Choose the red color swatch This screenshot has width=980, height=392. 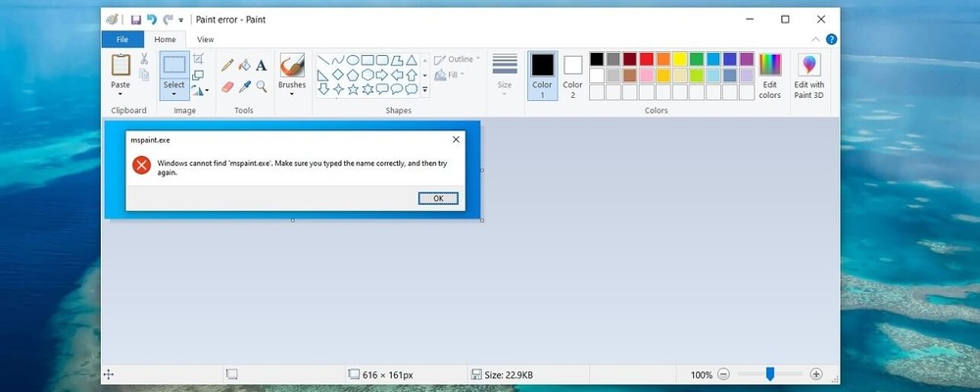click(x=646, y=59)
